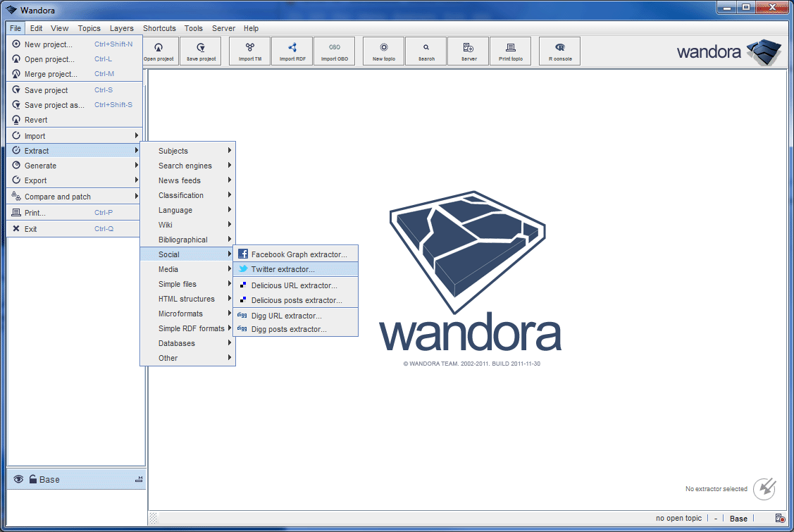Click server status icon in status bar

click(780, 519)
